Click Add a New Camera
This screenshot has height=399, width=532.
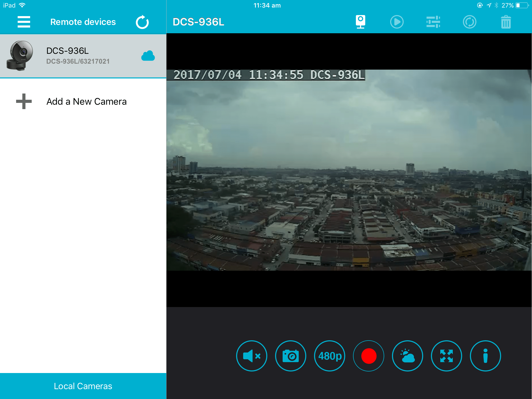87,102
